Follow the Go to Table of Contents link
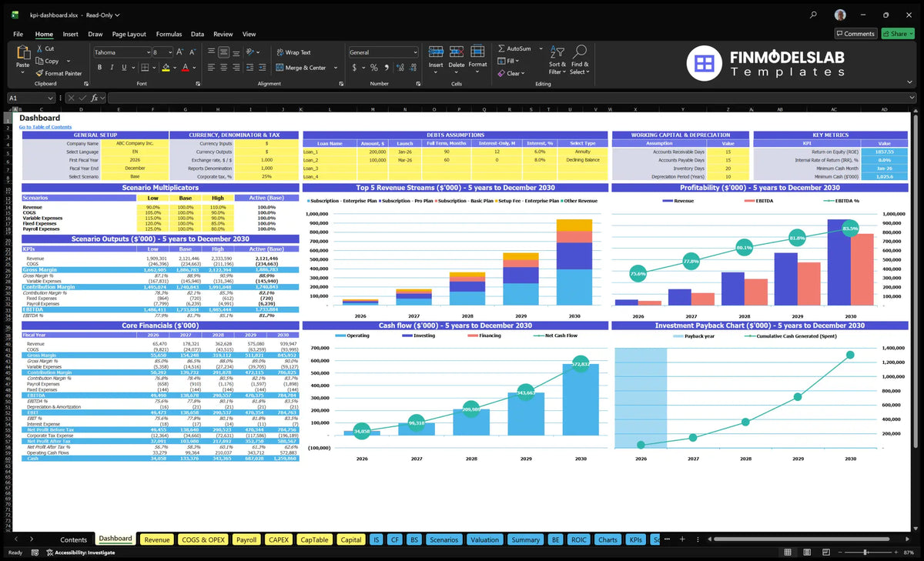Viewport: 924px width, 561px height. (x=45, y=127)
